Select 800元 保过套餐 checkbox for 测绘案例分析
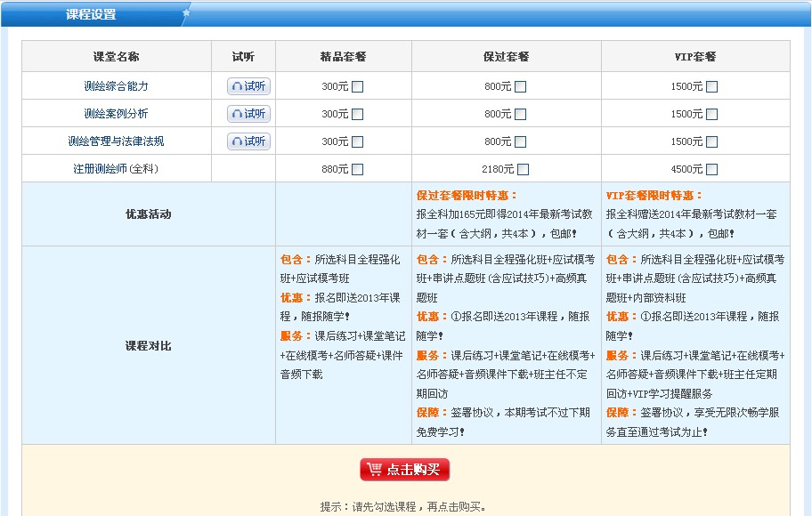The width and height of the screenshot is (812, 516). pos(521,115)
